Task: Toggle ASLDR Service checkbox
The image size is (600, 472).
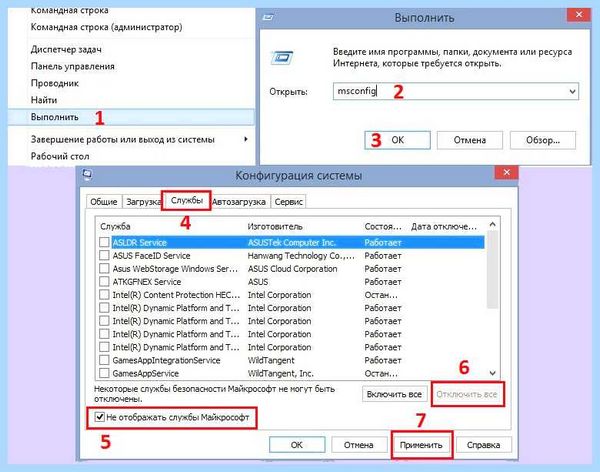Action: (x=104, y=242)
